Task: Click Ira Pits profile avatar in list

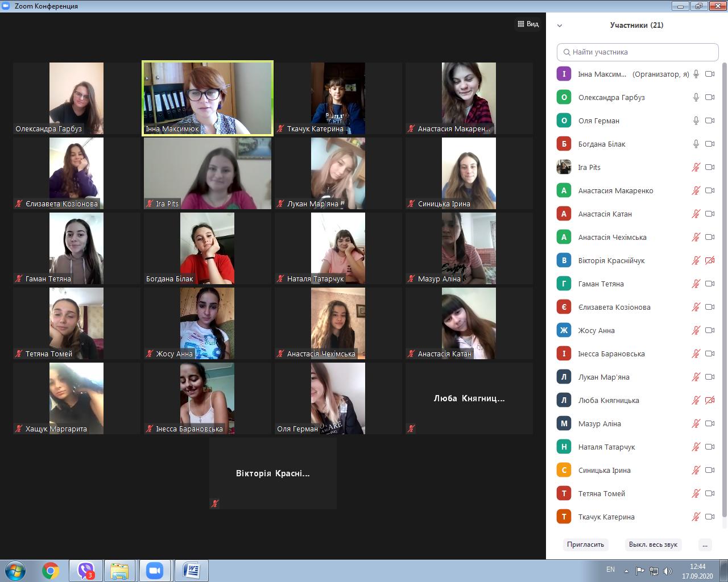Action: pos(564,167)
